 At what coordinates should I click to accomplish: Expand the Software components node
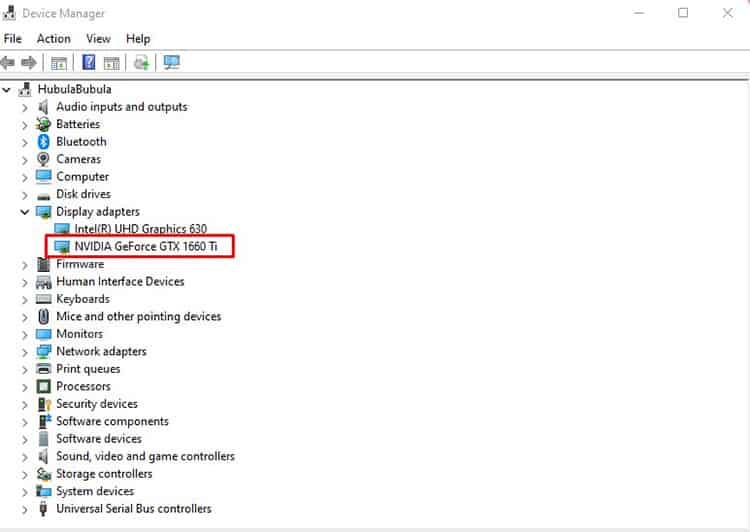tap(25, 421)
